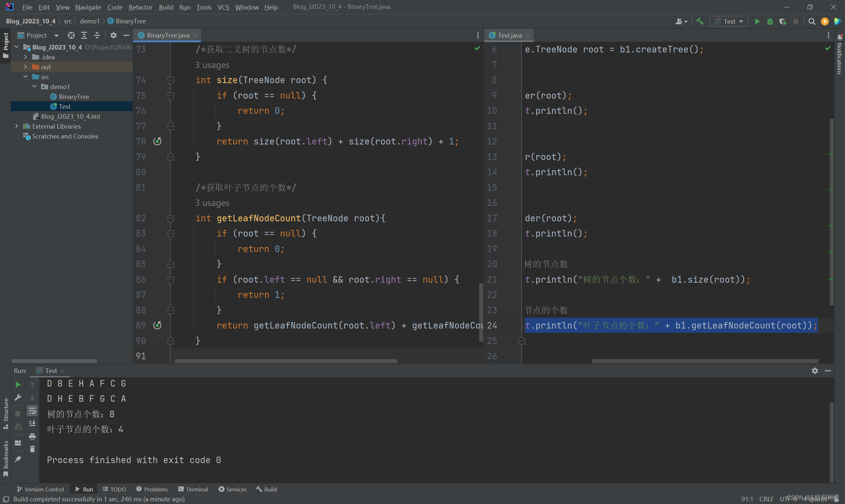Open the VCS menu in menu bar
The height and width of the screenshot is (504, 845).
pyautogui.click(x=223, y=7)
